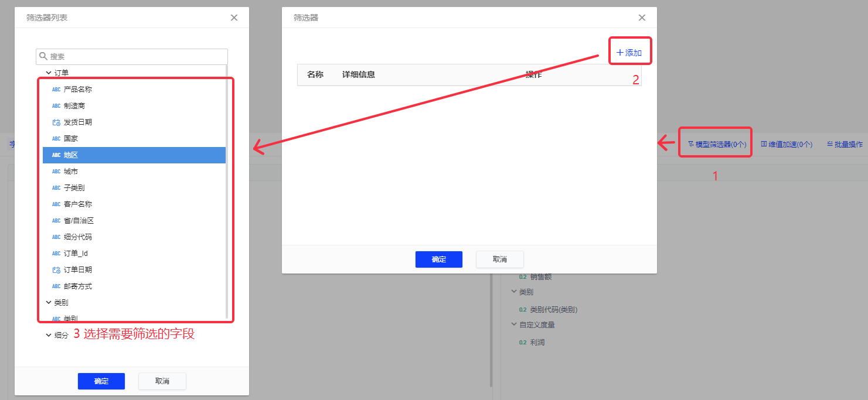Open 模型筛选器 in the toolbar
Image resolution: width=868 pixels, height=400 pixels.
point(717,144)
